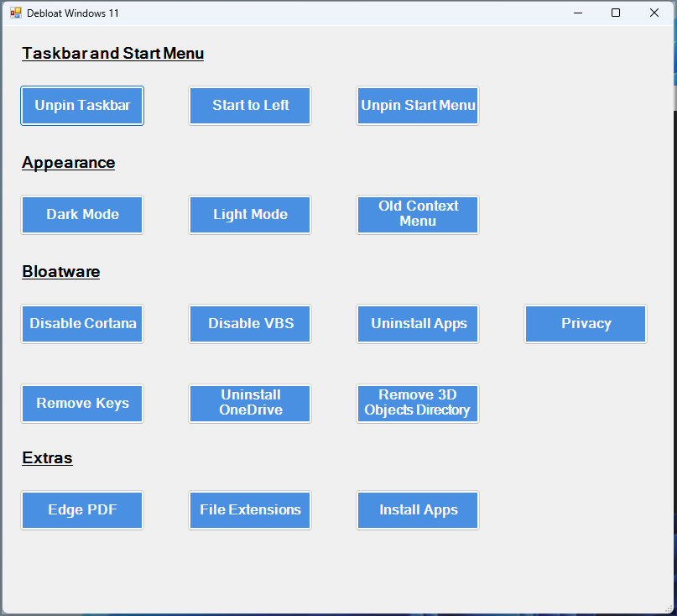Show File Extensions
The image size is (677, 616).
(249, 510)
